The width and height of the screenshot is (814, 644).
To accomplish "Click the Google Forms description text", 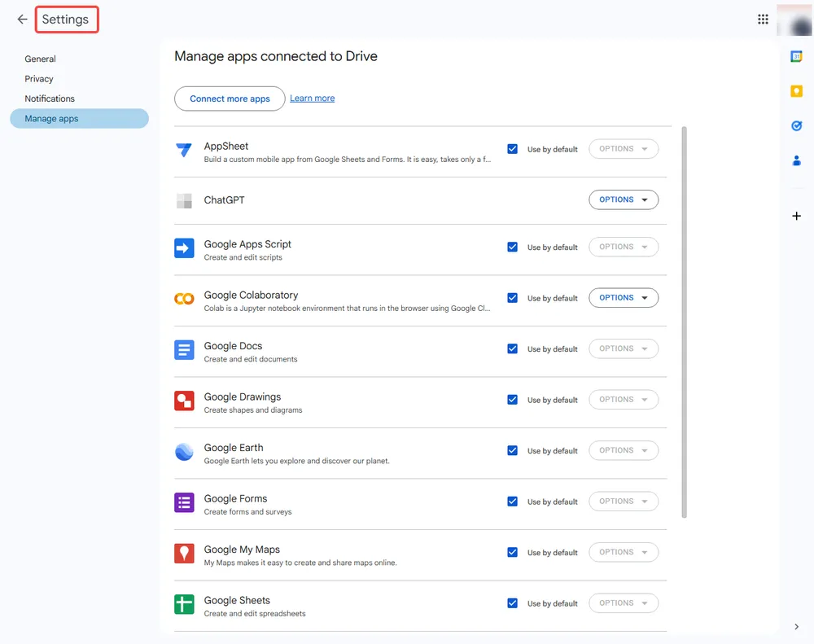I will coord(247,512).
